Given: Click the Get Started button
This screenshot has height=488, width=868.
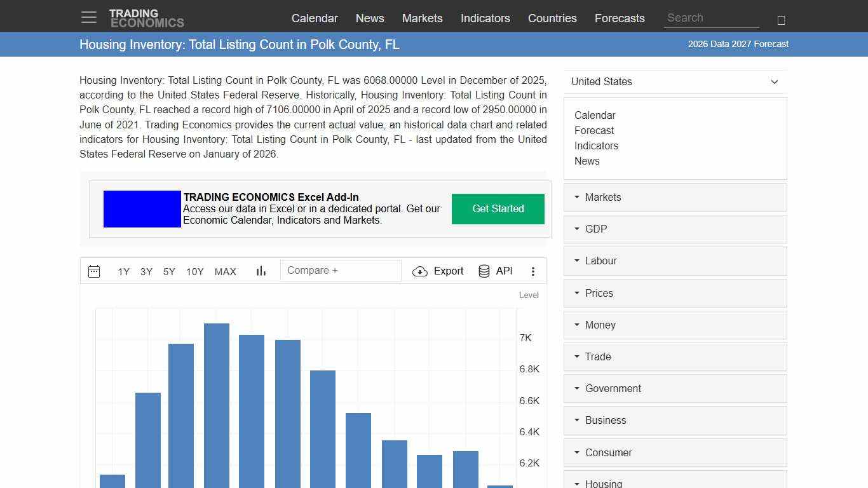Looking at the screenshot, I should (498, 208).
